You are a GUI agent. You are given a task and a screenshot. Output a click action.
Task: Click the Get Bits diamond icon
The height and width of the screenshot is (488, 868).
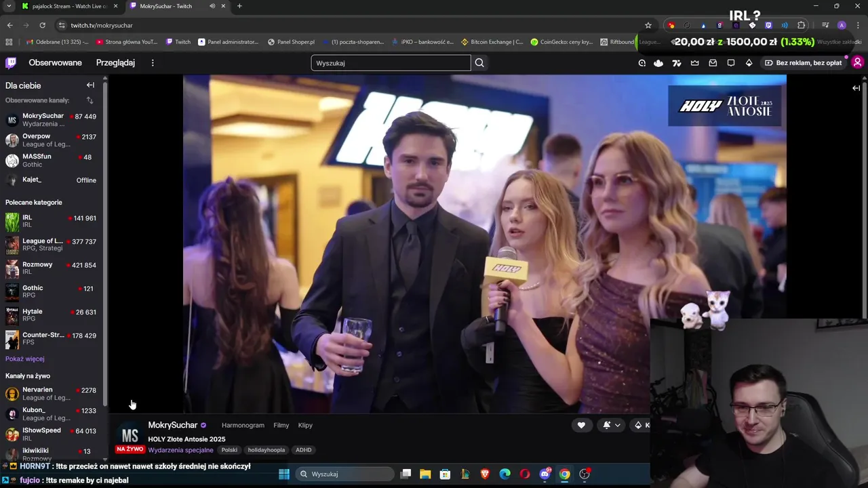(x=749, y=63)
